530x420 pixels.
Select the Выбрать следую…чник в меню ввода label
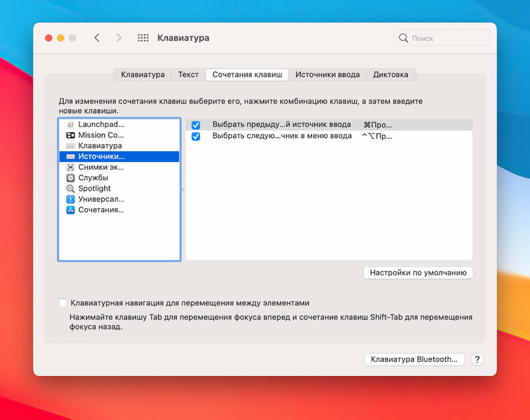coord(282,136)
